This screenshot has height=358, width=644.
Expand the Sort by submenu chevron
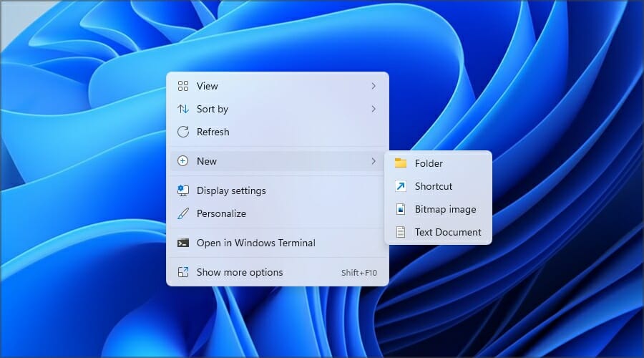pyautogui.click(x=374, y=109)
